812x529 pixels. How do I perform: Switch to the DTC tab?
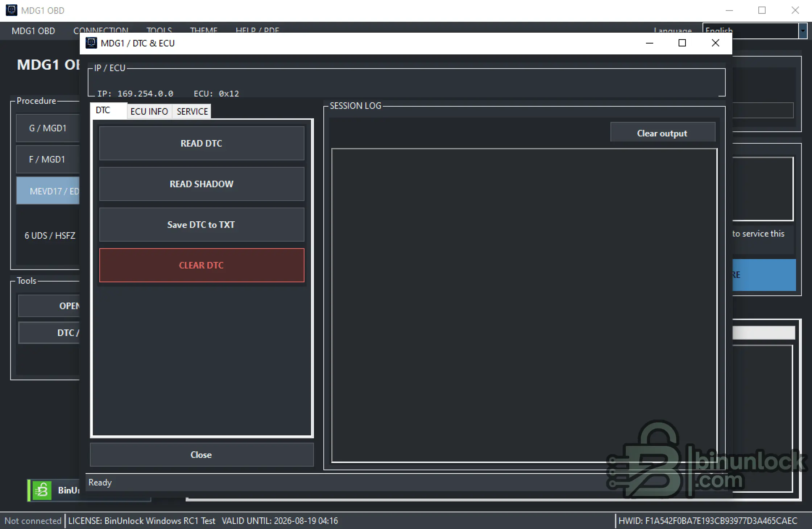[x=108, y=110]
